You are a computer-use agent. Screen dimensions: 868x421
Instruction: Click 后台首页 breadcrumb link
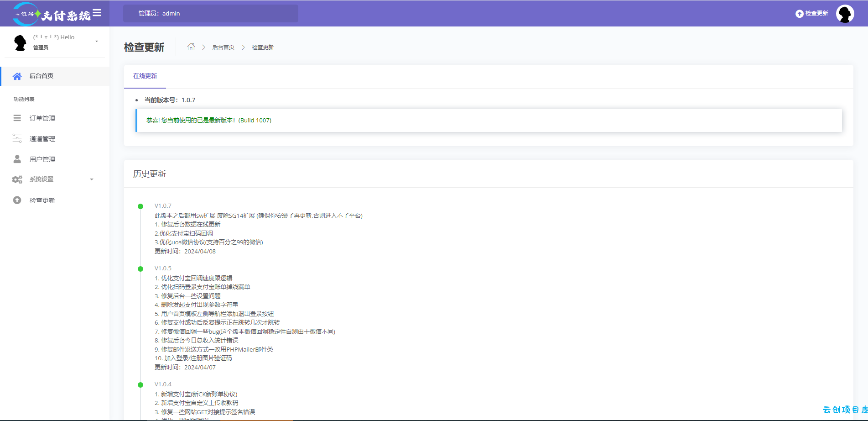click(223, 47)
